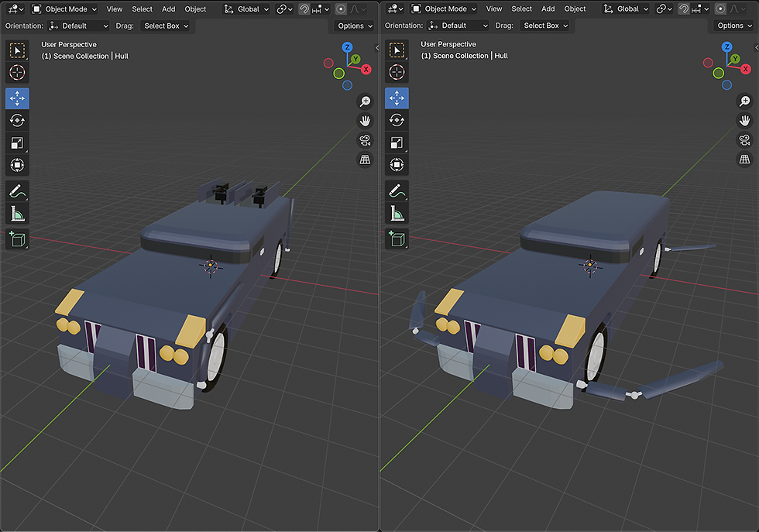Choose the Transform tool in right viewport
The height and width of the screenshot is (532, 759).
[397, 165]
